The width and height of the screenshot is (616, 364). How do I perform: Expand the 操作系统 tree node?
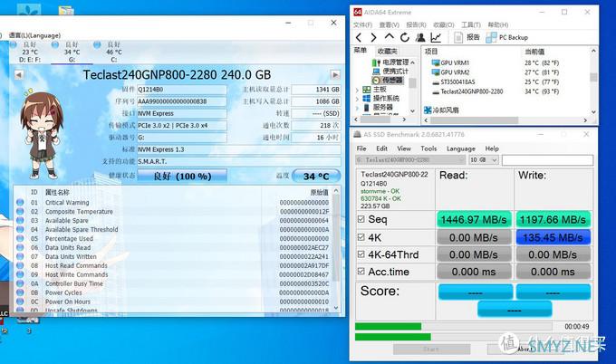(357, 99)
